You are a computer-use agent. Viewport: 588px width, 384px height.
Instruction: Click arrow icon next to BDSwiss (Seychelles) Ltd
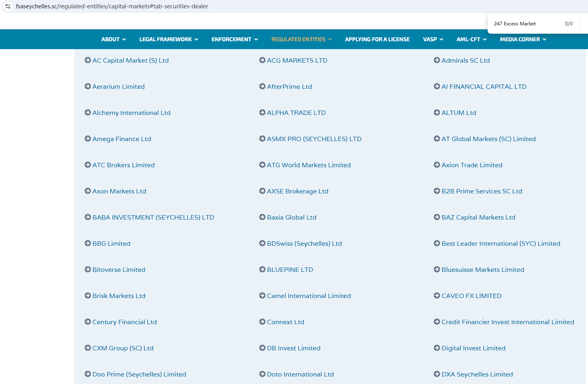pos(262,243)
